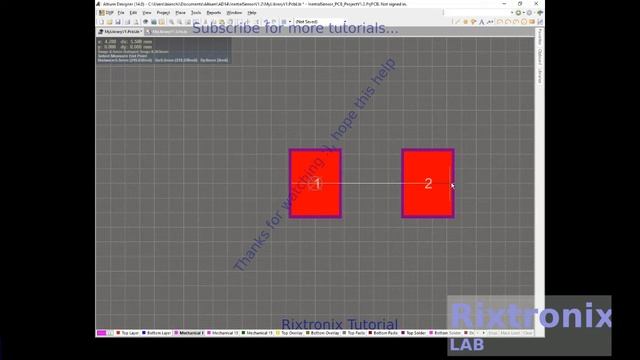The image size is (640, 360).
Task: Select the Mechanical 13 layer tab
Action: pyautogui.click(x=223, y=333)
